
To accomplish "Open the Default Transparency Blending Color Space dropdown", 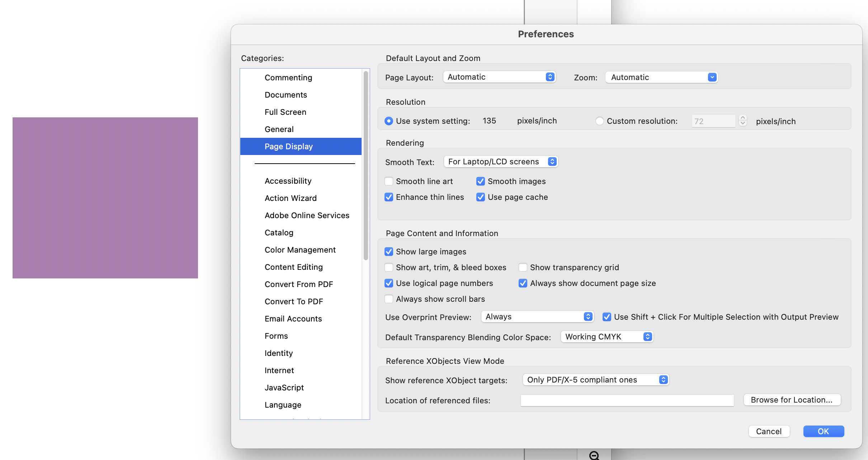I will point(607,337).
